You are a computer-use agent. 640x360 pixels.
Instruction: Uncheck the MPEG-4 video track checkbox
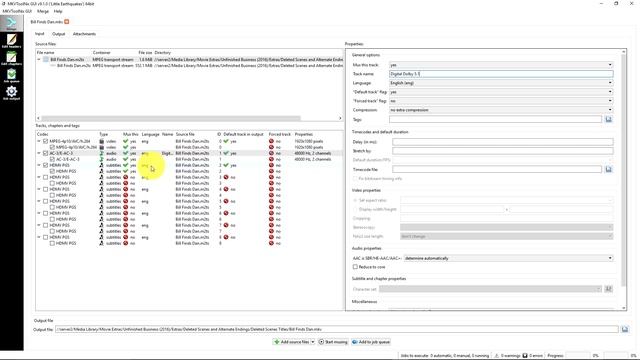pos(46,141)
